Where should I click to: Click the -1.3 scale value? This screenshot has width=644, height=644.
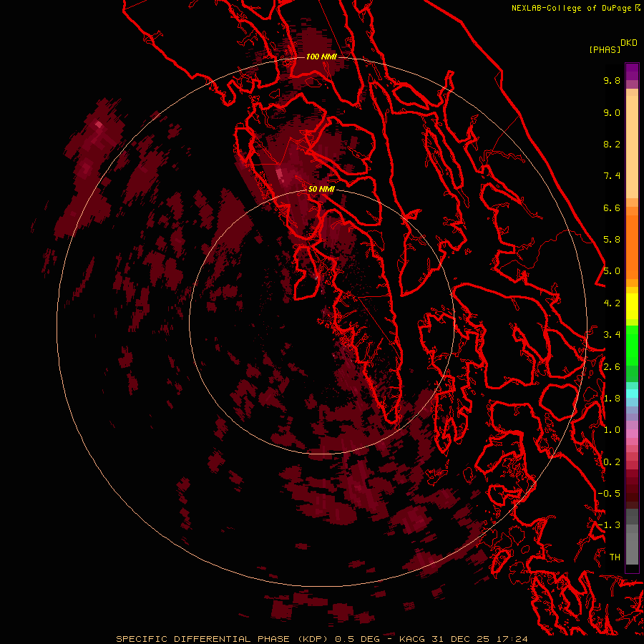tap(609, 525)
